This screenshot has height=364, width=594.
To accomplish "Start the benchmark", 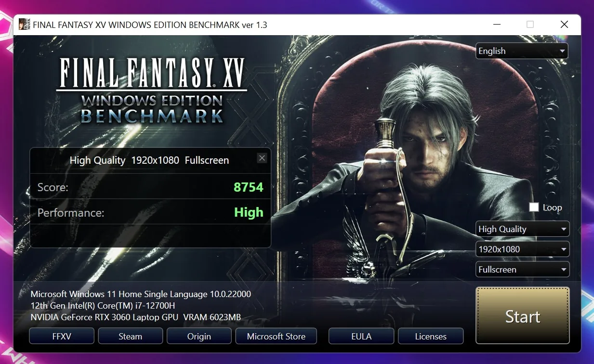I will [x=523, y=316].
